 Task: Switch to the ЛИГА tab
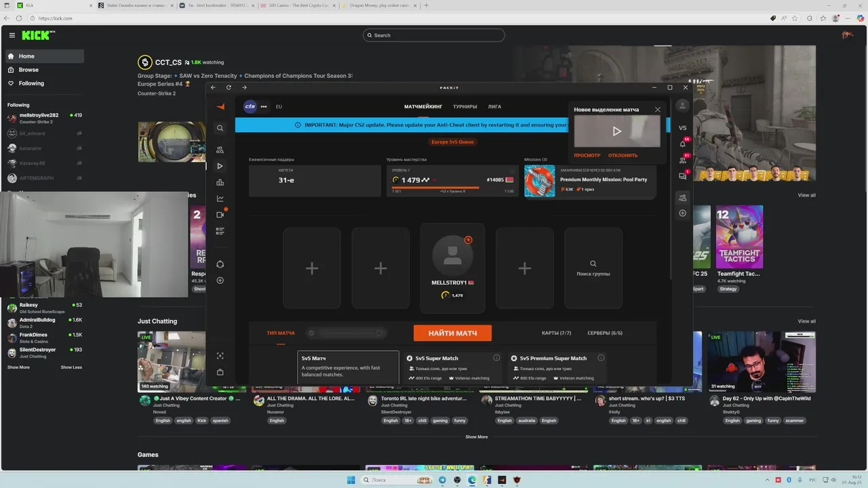click(494, 106)
